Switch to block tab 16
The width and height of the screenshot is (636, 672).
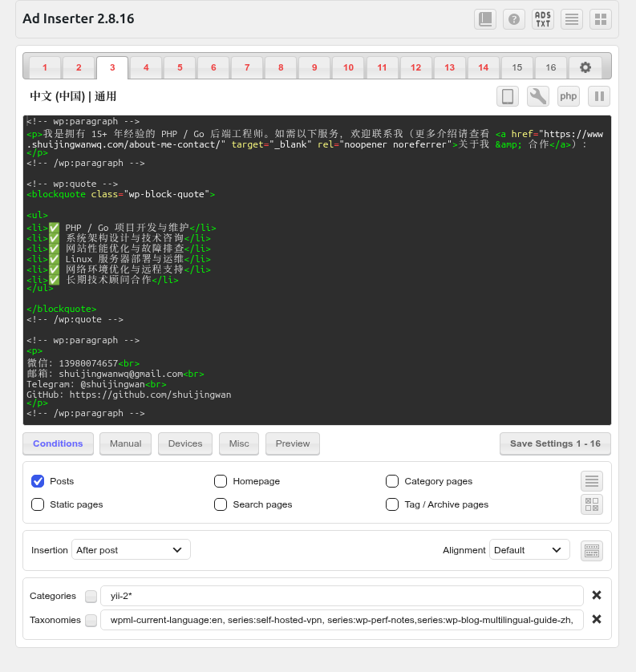click(x=551, y=67)
